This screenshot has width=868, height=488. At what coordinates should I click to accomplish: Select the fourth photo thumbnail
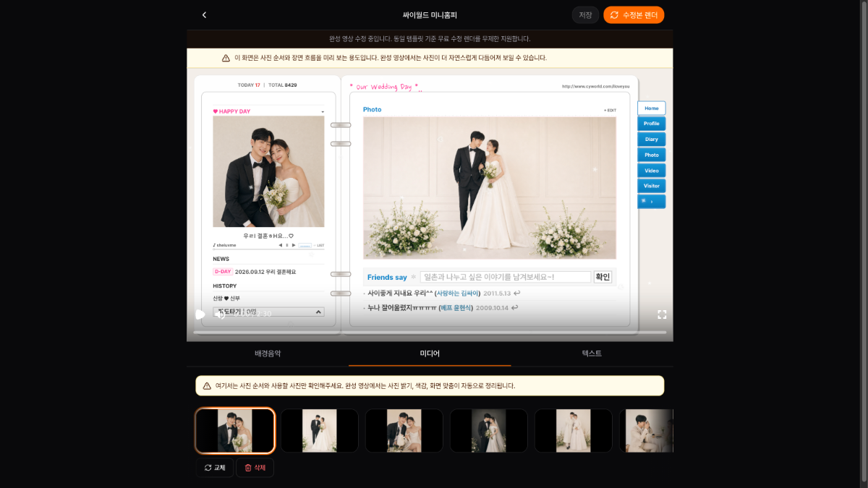coord(489,431)
